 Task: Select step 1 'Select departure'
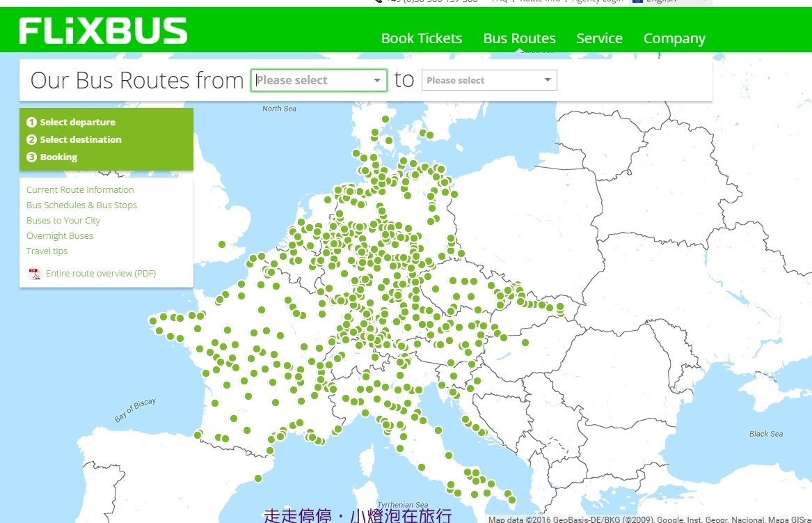click(x=71, y=123)
